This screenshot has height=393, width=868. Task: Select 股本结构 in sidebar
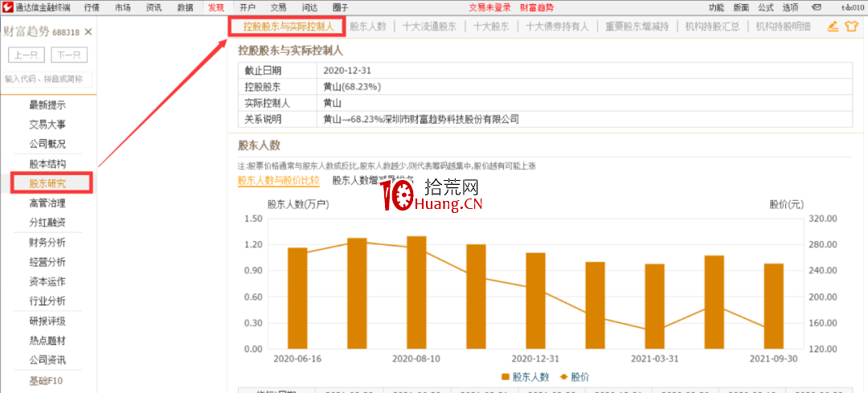tap(47, 164)
